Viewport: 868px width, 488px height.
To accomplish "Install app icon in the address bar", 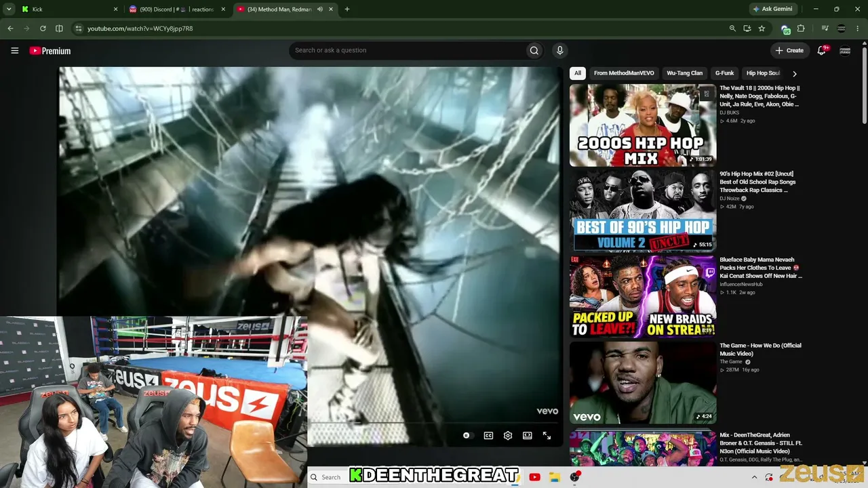I will (x=747, y=28).
